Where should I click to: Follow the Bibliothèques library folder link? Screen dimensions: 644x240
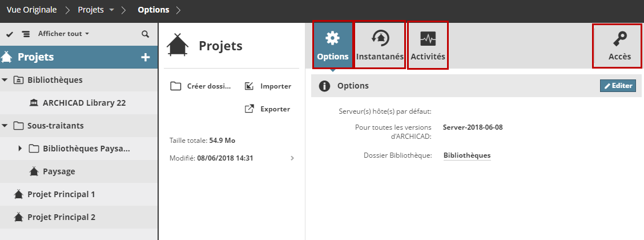point(466,155)
